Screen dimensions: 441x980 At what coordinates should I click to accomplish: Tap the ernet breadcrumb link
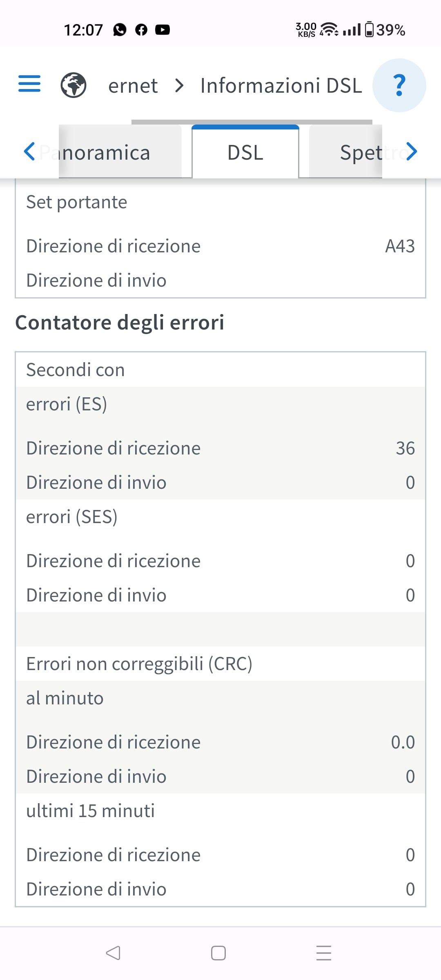(133, 86)
